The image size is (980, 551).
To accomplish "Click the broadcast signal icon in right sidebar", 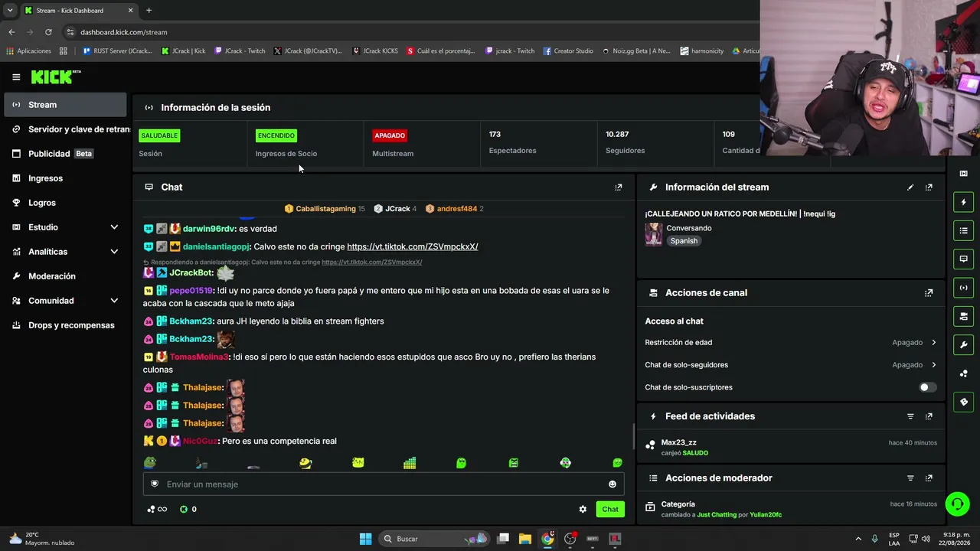I will (963, 288).
